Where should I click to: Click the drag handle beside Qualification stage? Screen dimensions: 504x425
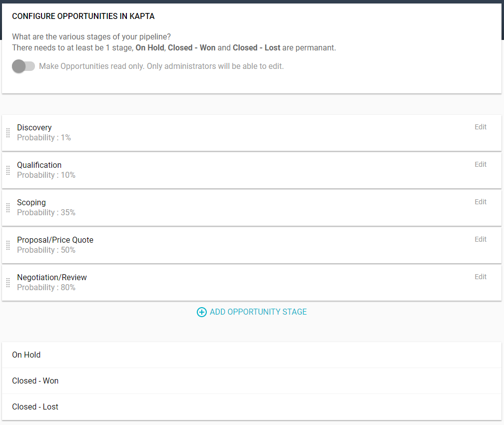click(8, 170)
